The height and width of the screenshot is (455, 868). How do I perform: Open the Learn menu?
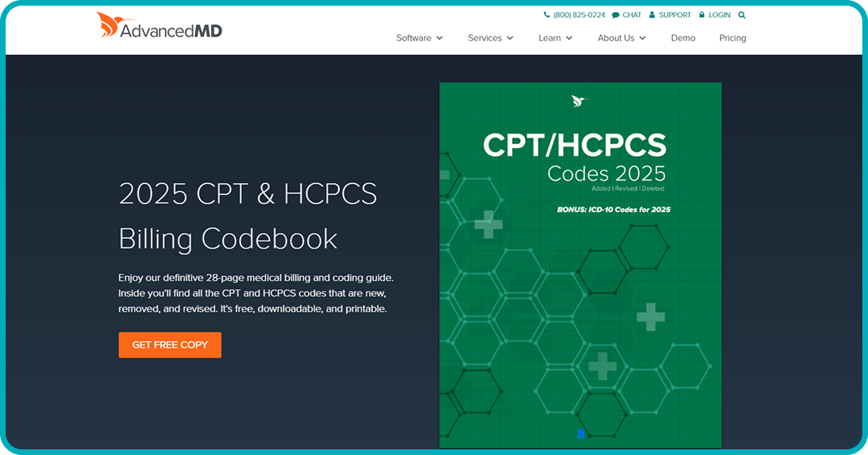pos(549,38)
